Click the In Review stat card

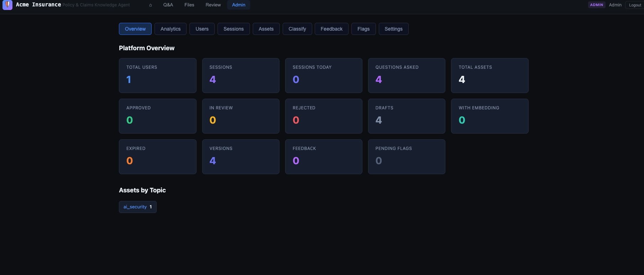241,116
